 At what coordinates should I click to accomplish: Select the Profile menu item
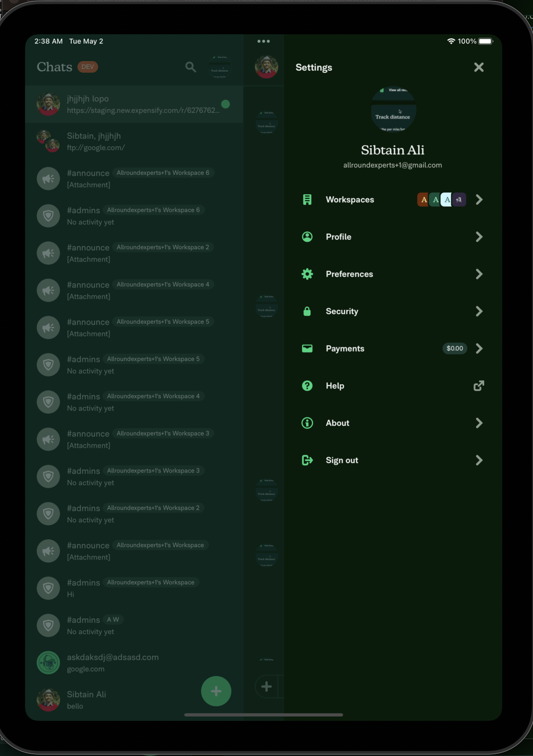point(393,237)
